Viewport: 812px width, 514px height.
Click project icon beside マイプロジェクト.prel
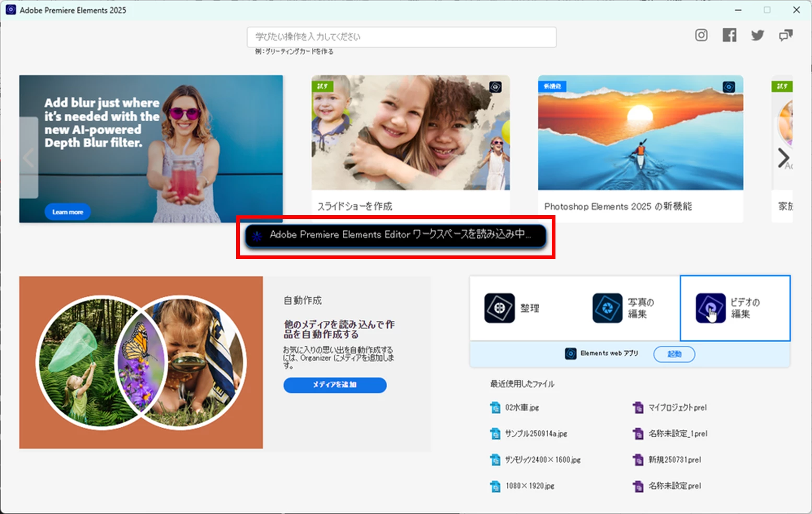(638, 407)
